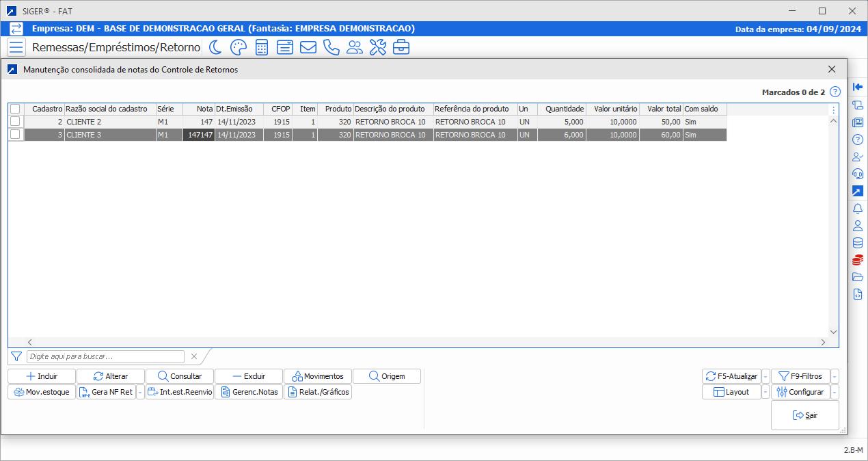868x461 pixels.
Task: Open the notification bell in right sidebar
Action: coord(858,209)
